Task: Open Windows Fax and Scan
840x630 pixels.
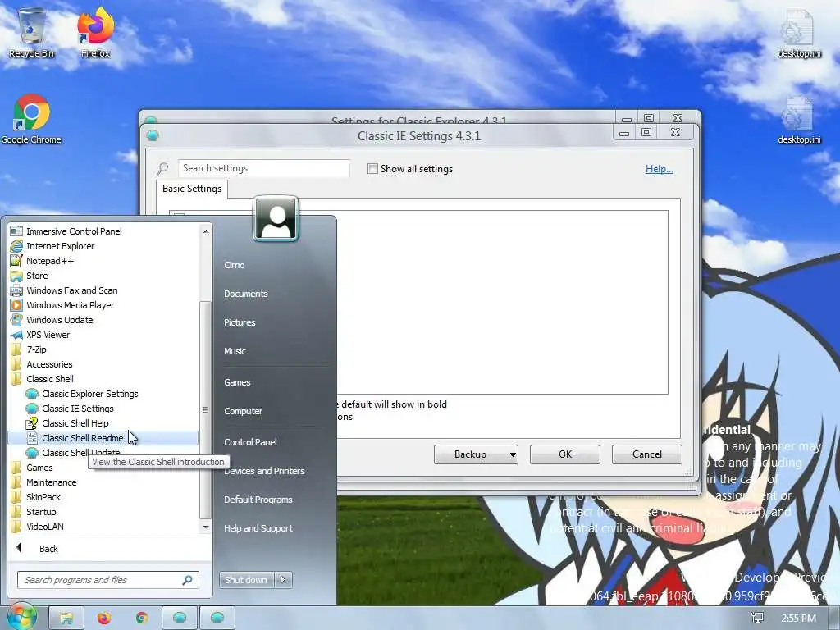Action: (72, 290)
